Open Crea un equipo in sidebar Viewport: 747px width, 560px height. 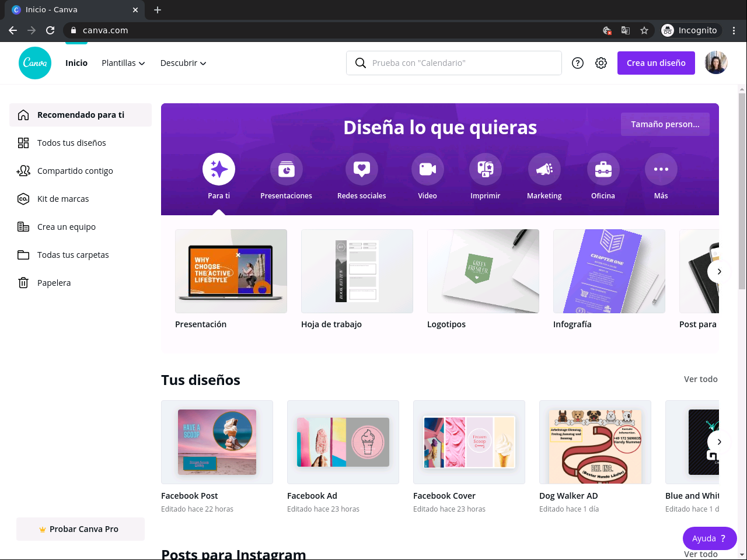click(81, 227)
